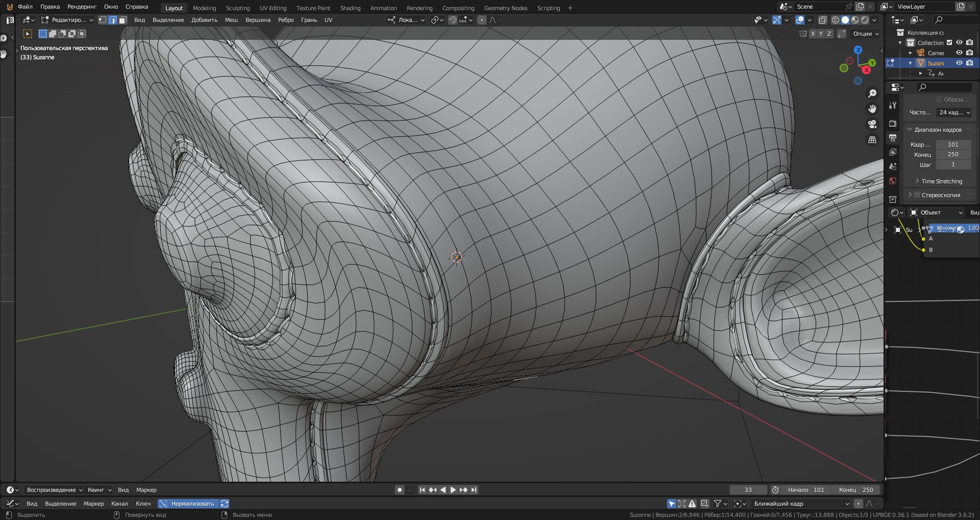
Task: Switch to the Sculpting workspace tab
Action: coord(238,8)
